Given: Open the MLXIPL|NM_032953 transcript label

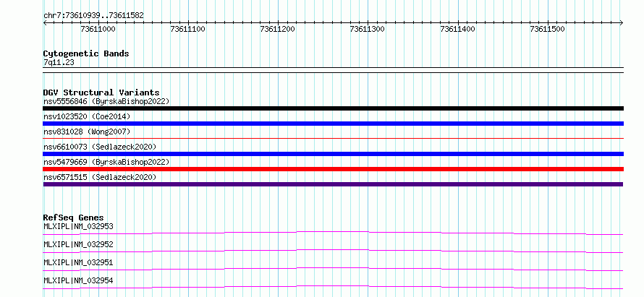Looking at the screenshot, I should [78, 226].
